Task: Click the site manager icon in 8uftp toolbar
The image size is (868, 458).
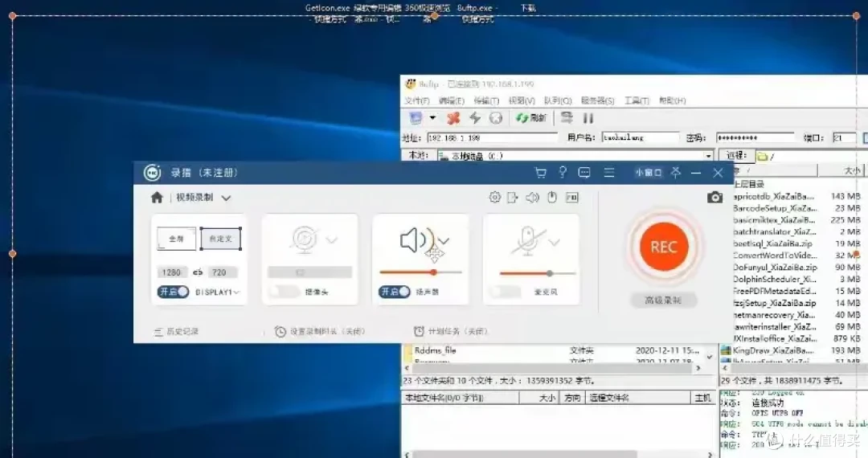Action: tap(416, 118)
